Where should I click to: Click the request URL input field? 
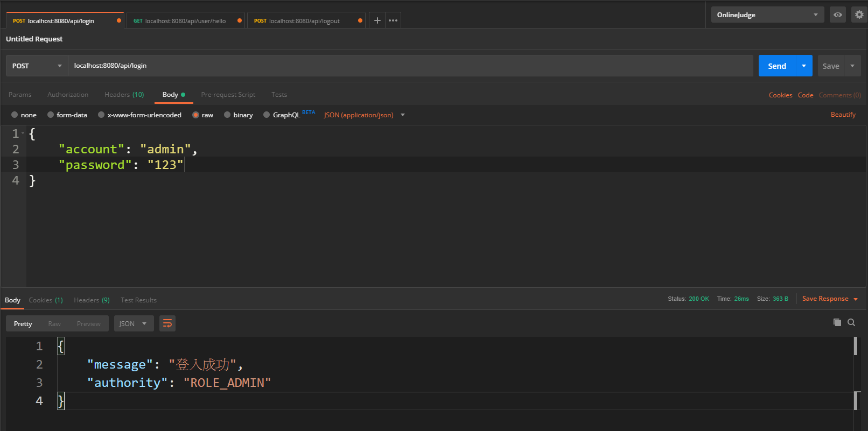pos(409,66)
